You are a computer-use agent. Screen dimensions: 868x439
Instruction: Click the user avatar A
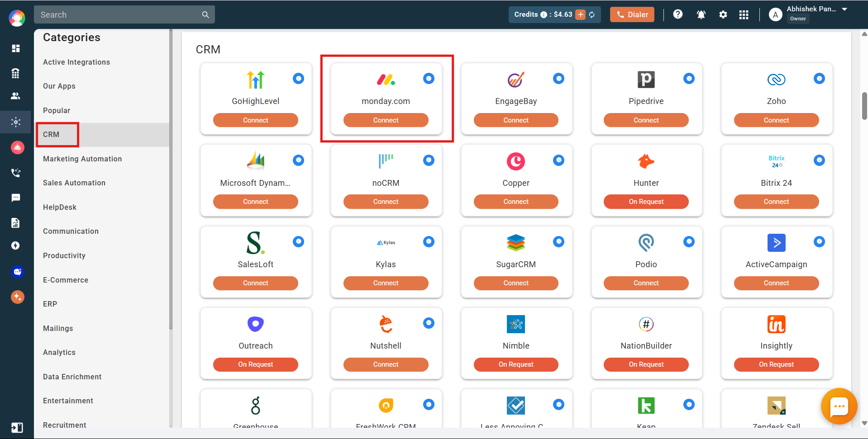point(775,15)
